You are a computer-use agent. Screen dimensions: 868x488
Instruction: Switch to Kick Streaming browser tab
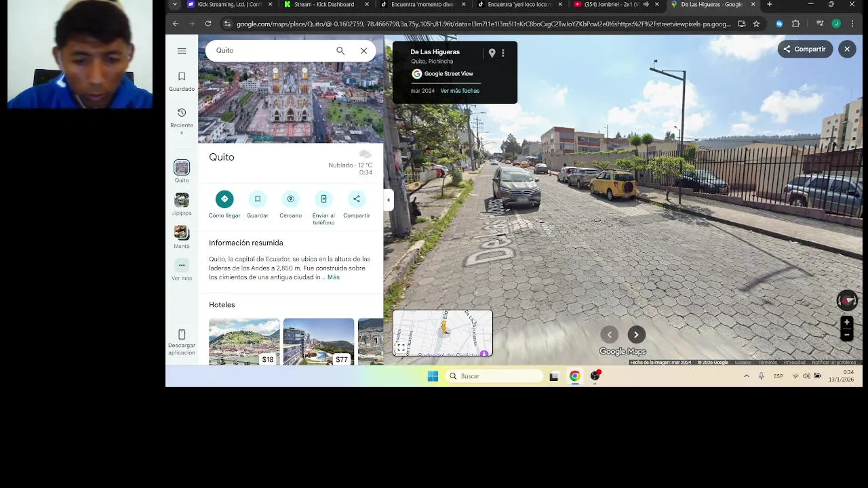230,5
